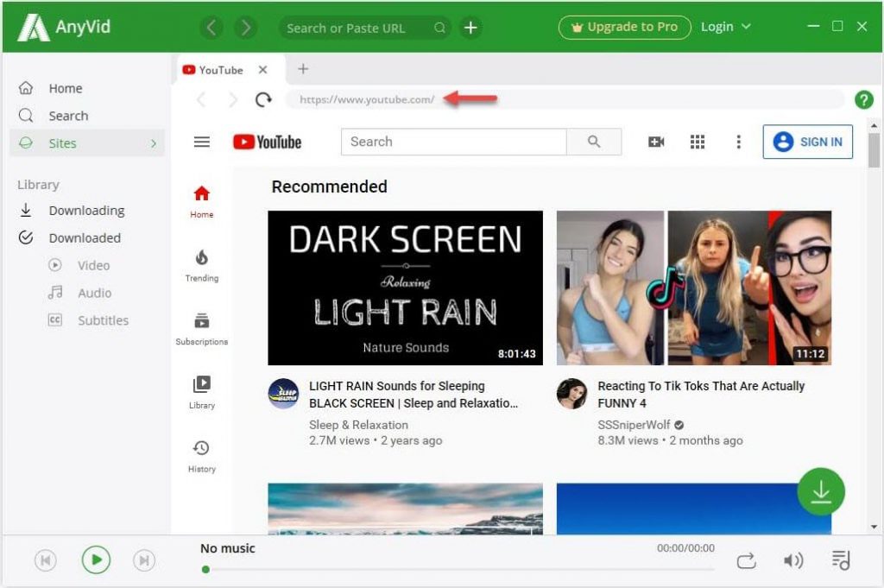Viewport: 884px width, 588px height.
Task: Click the plus button beside the AnyVid search bar
Action: [470, 28]
